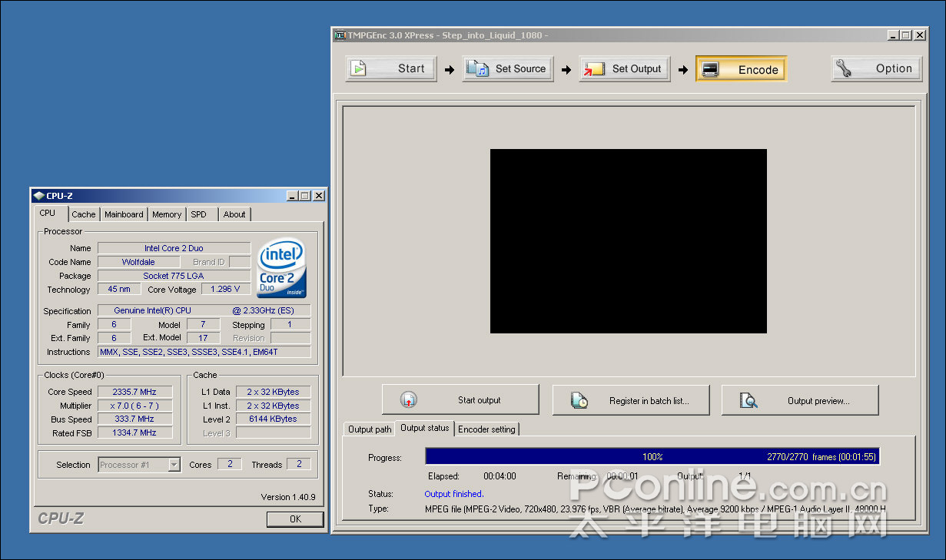Click the OK button in CPU-Z

point(295,519)
